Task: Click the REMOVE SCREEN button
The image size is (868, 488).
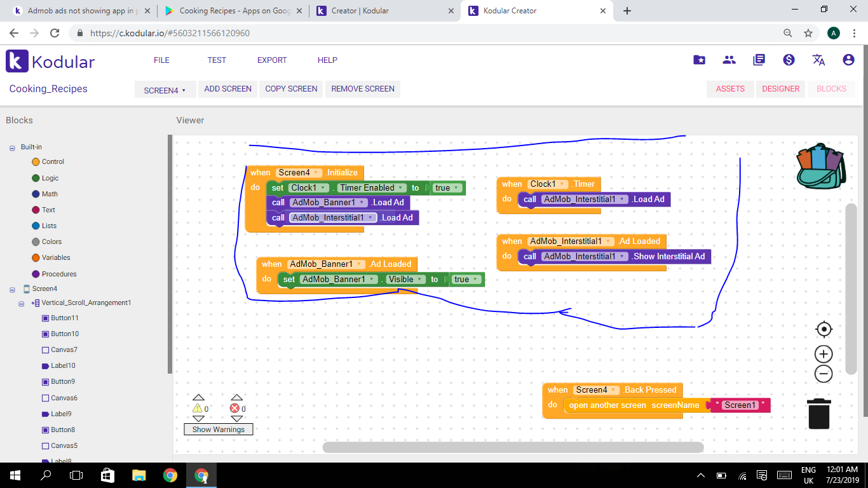Action: click(x=363, y=89)
